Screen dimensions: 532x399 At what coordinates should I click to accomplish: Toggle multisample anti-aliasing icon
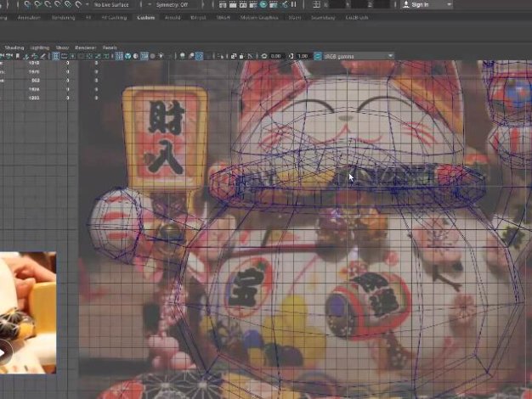pos(199,56)
